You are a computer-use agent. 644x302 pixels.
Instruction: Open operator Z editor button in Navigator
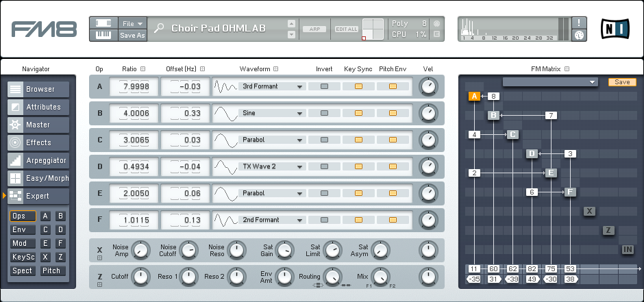[x=60, y=257]
